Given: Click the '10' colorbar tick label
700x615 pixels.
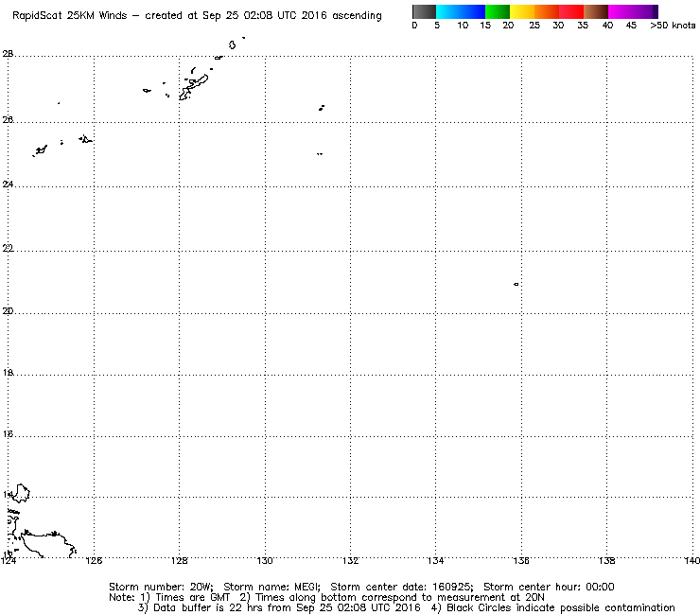Looking at the screenshot, I should pyautogui.click(x=463, y=26).
